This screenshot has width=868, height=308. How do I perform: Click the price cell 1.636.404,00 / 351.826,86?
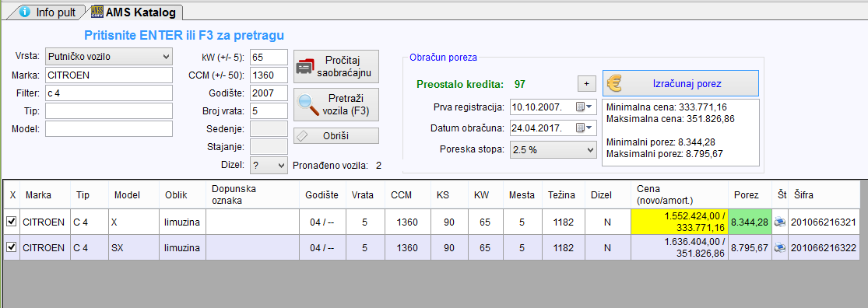pyautogui.click(x=680, y=248)
